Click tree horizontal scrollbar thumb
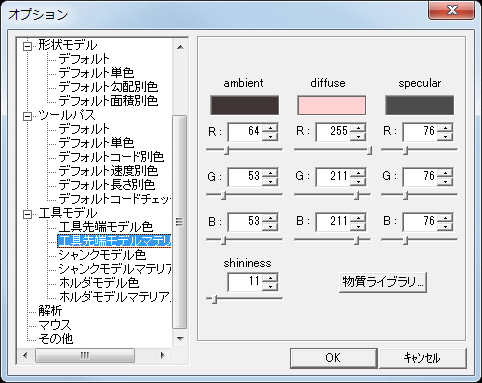The width and height of the screenshot is (482, 383). coord(85,356)
